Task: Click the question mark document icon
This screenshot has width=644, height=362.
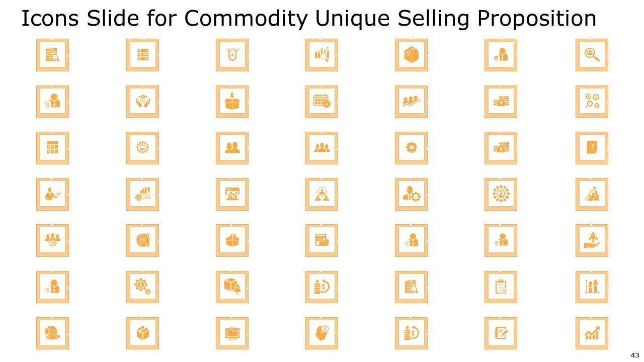Action: coord(592,148)
